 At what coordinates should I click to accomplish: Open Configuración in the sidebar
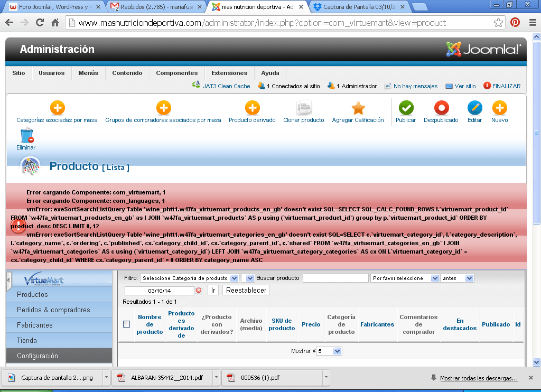pos(59,356)
